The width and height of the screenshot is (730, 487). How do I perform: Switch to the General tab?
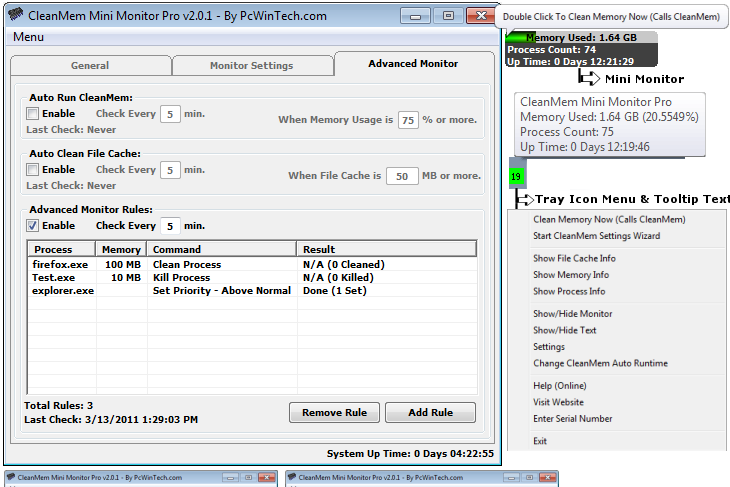pyautogui.click(x=90, y=66)
